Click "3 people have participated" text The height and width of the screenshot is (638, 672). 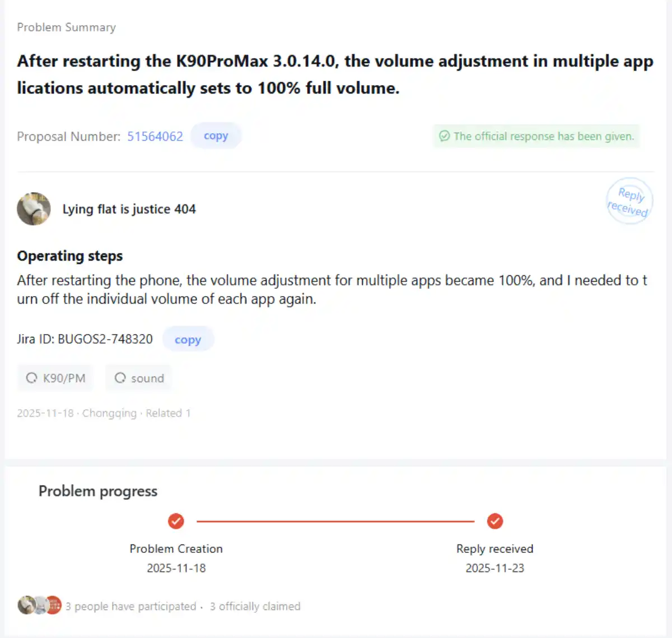point(130,606)
